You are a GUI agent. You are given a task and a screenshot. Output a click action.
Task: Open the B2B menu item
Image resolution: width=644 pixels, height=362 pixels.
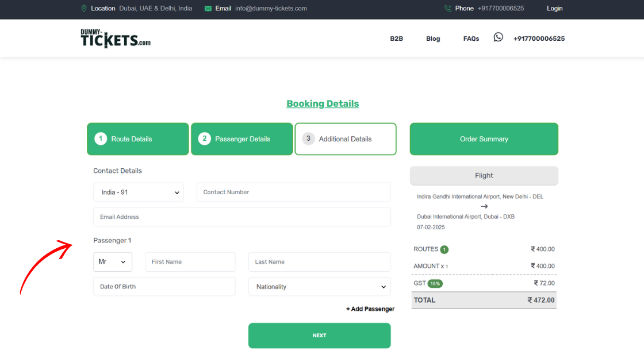(396, 38)
